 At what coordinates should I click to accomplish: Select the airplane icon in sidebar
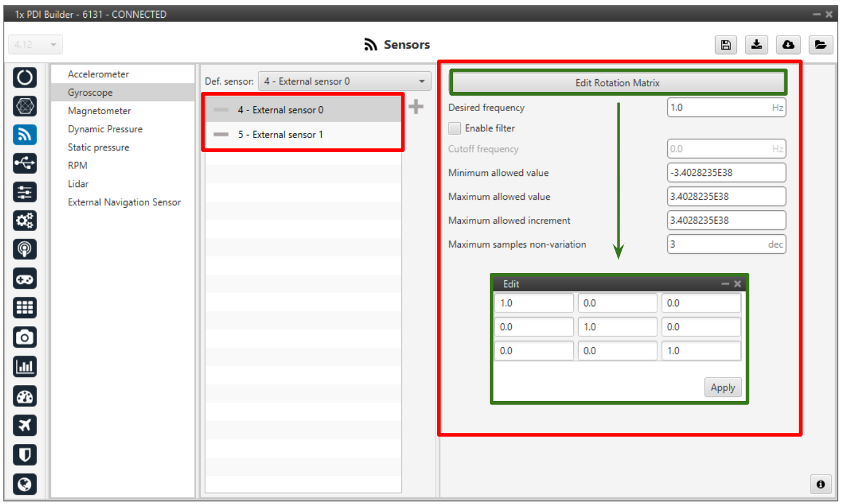(25, 425)
